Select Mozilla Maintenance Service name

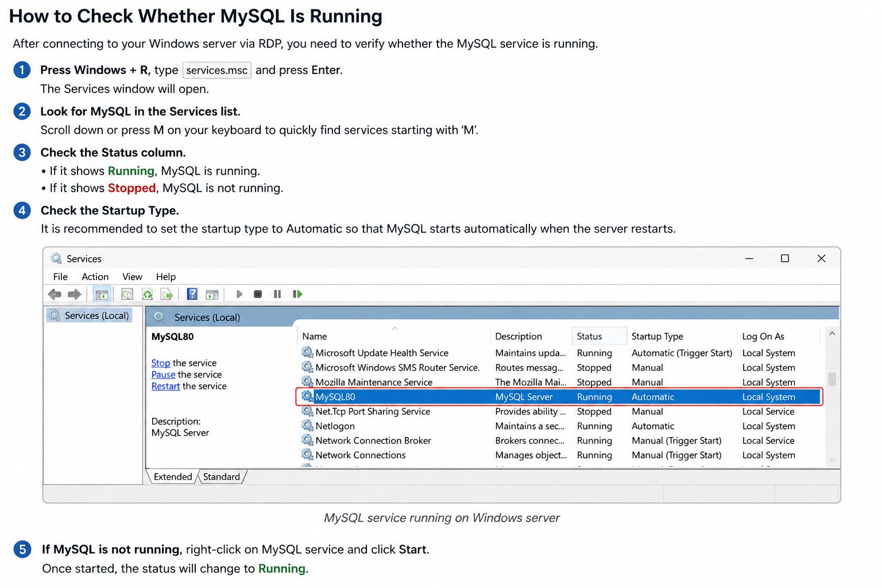pyautogui.click(x=374, y=382)
